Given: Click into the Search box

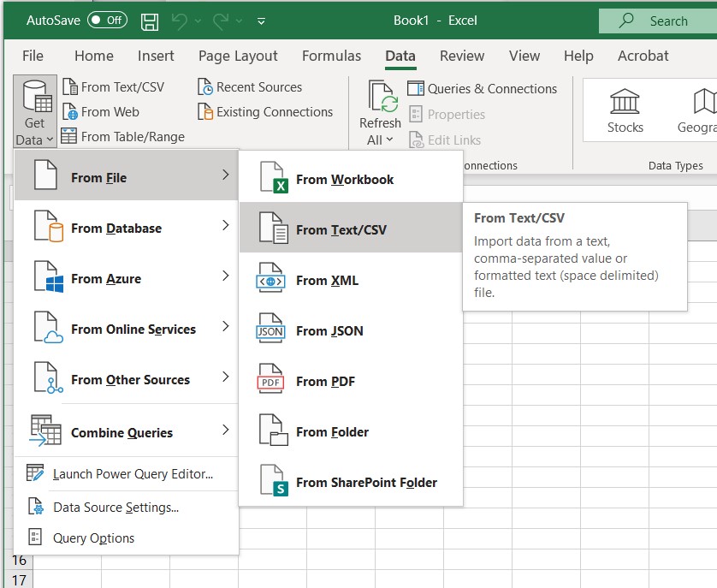Looking at the screenshot, I should point(658,21).
